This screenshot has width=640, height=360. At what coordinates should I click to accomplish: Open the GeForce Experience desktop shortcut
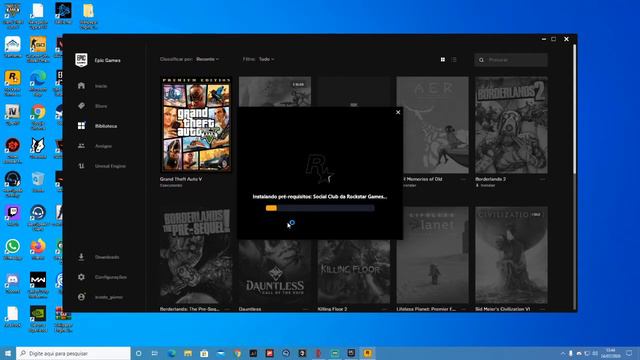38,319
